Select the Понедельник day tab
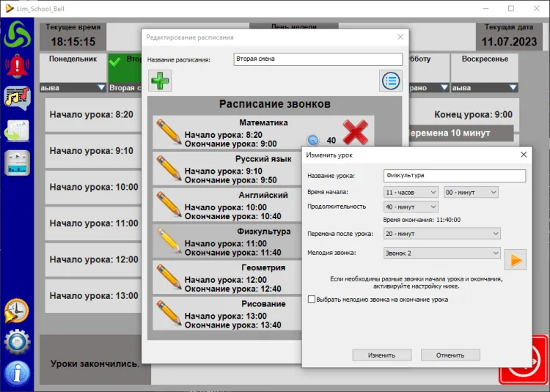550x392 pixels. 73,59
